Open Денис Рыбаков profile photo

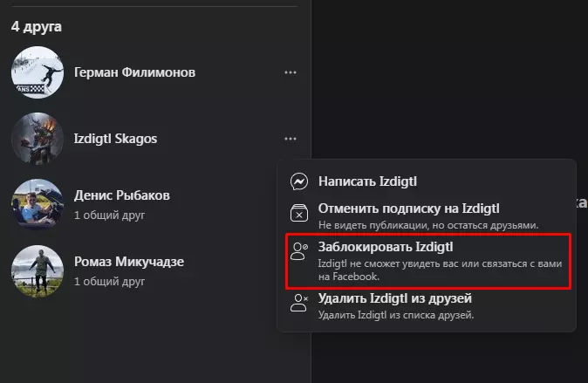click(38, 205)
